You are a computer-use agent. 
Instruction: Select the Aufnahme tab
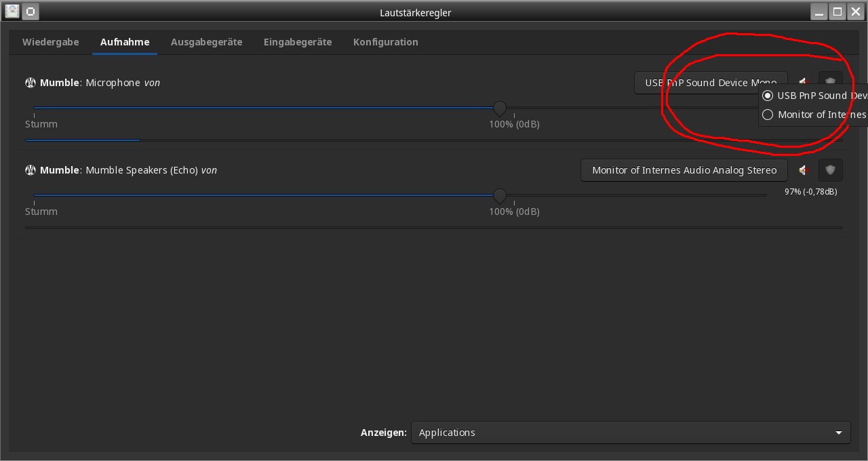[125, 42]
